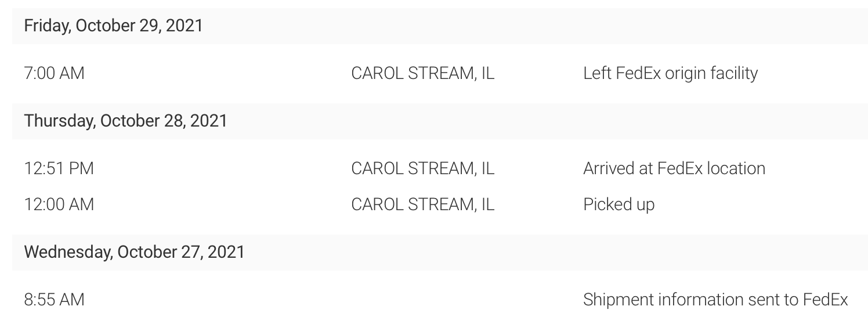This screenshot has height=317, width=868.
Task: Click the Friday, October 29, 2021 date header
Action: [x=114, y=26]
